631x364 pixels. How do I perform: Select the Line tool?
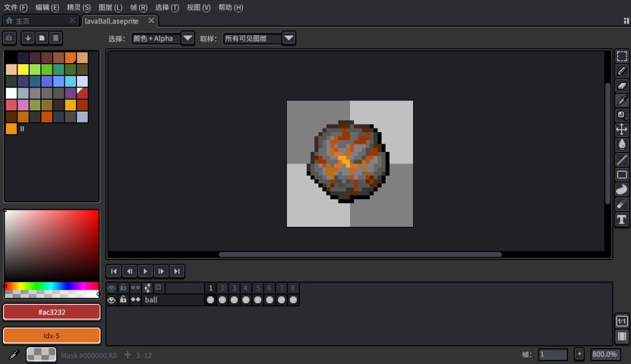click(622, 160)
